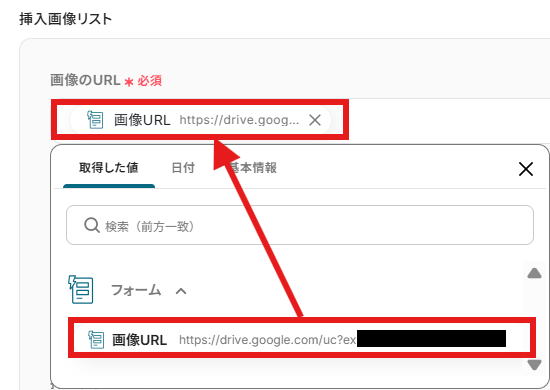Click the magnifier icon in the search box

pos(92,225)
